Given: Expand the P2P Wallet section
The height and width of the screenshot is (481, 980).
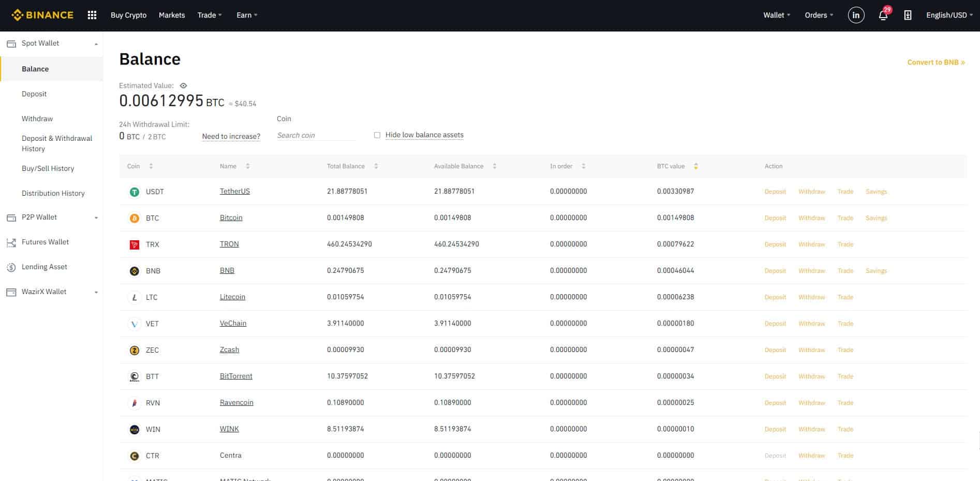Looking at the screenshot, I should pyautogui.click(x=96, y=218).
